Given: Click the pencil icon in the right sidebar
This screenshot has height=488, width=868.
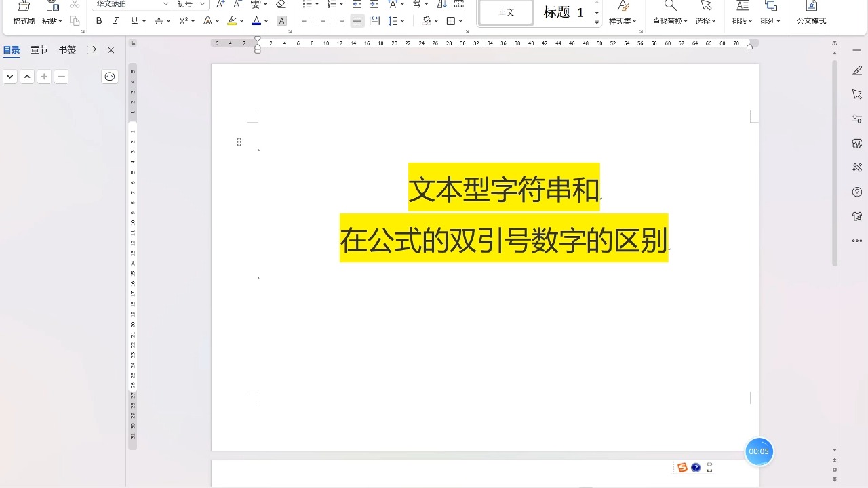Looking at the screenshot, I should (857, 70).
